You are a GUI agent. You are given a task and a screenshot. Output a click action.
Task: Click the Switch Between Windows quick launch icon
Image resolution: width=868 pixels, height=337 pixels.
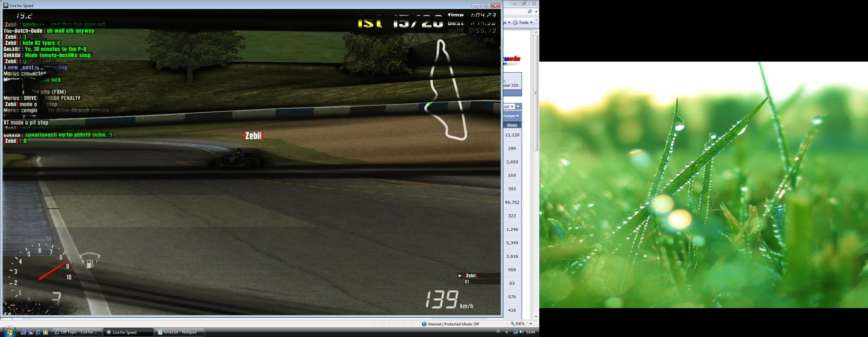point(31,332)
